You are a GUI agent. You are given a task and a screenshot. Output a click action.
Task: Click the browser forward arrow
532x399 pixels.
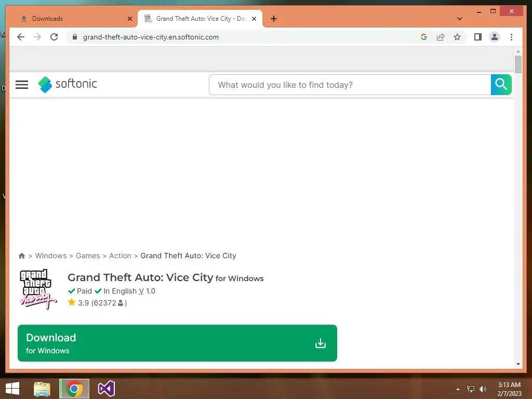click(37, 37)
